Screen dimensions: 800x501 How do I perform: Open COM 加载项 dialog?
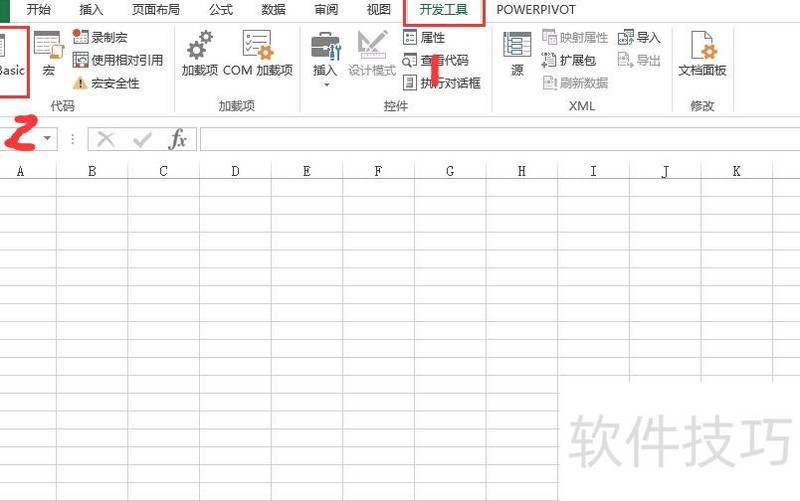click(258, 53)
